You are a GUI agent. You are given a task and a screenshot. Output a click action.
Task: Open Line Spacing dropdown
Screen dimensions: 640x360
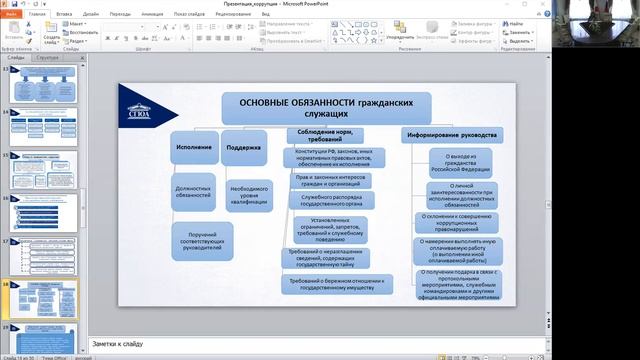(x=251, y=27)
